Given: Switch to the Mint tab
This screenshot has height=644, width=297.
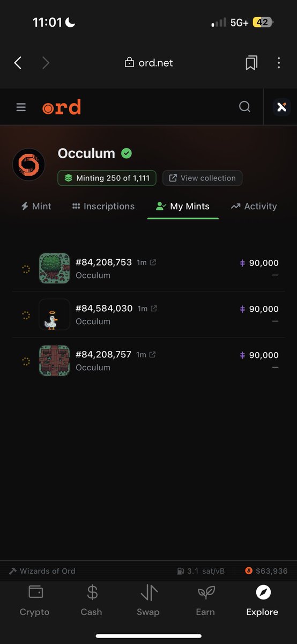Looking at the screenshot, I should (36, 206).
